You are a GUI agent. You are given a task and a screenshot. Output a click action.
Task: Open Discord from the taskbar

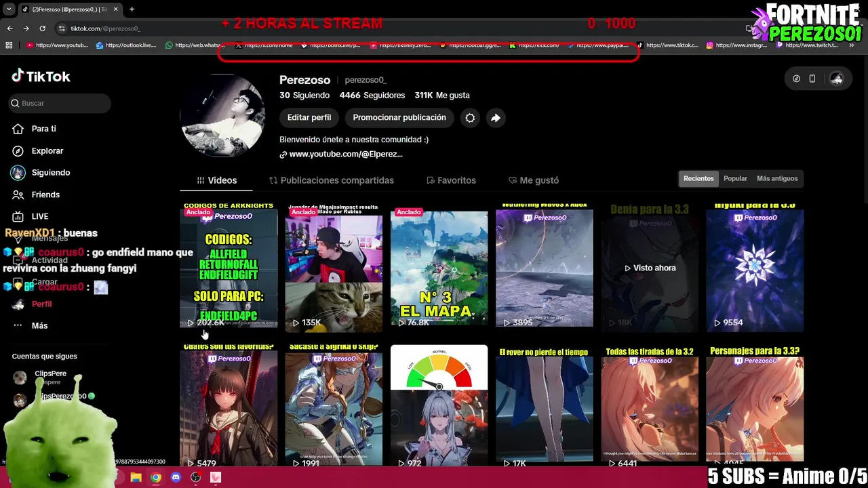tap(176, 477)
